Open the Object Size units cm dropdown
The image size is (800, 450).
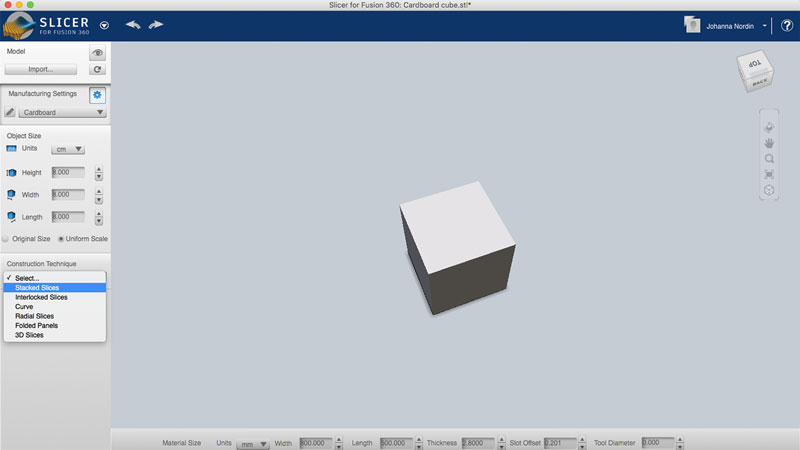coord(67,149)
